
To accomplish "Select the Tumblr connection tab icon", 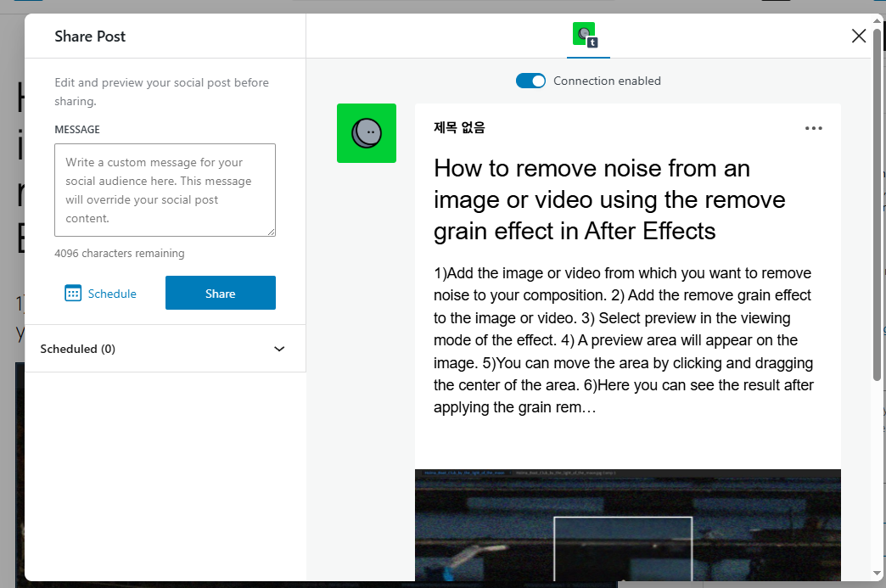I will (x=586, y=35).
